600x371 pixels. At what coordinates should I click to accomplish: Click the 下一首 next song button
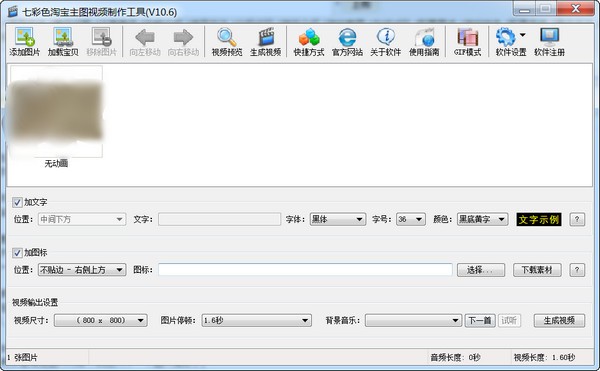coord(480,320)
